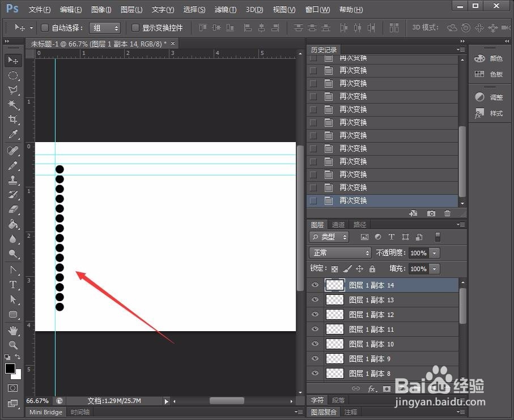The width and height of the screenshot is (514, 420).
Task: Select the Brush tool
Action: pos(13,166)
